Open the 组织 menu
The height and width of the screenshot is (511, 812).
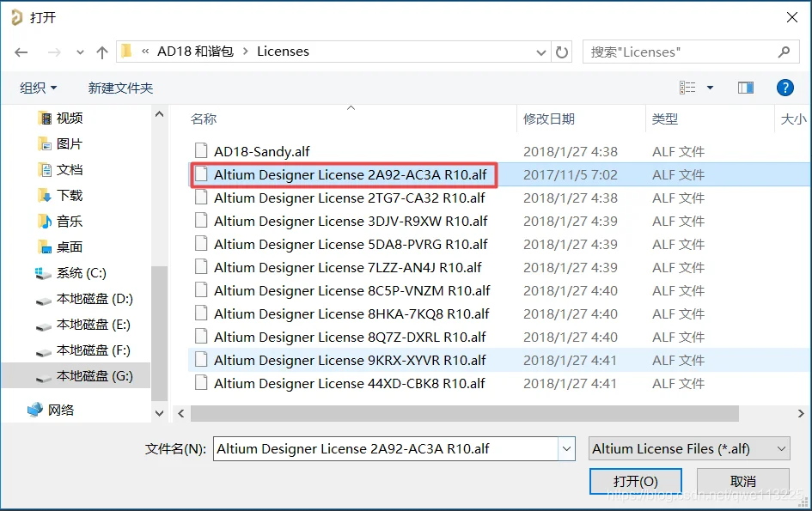(38, 88)
